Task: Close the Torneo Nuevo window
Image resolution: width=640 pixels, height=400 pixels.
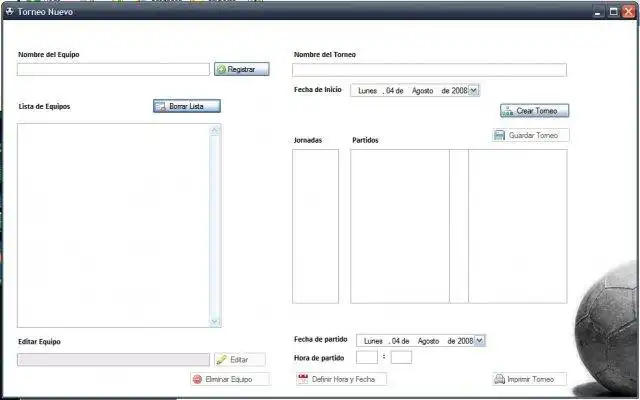Action: point(629,12)
